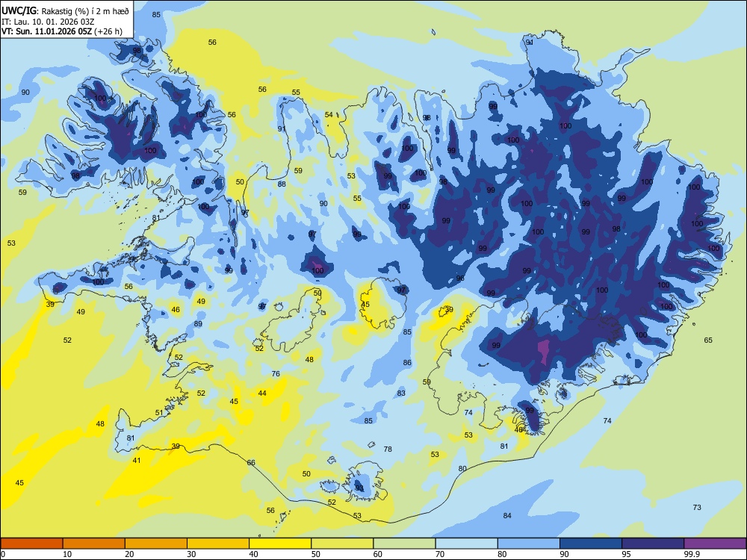This screenshot has width=747, height=560.
Task: Click the map value '78'
Action: [x=388, y=449]
